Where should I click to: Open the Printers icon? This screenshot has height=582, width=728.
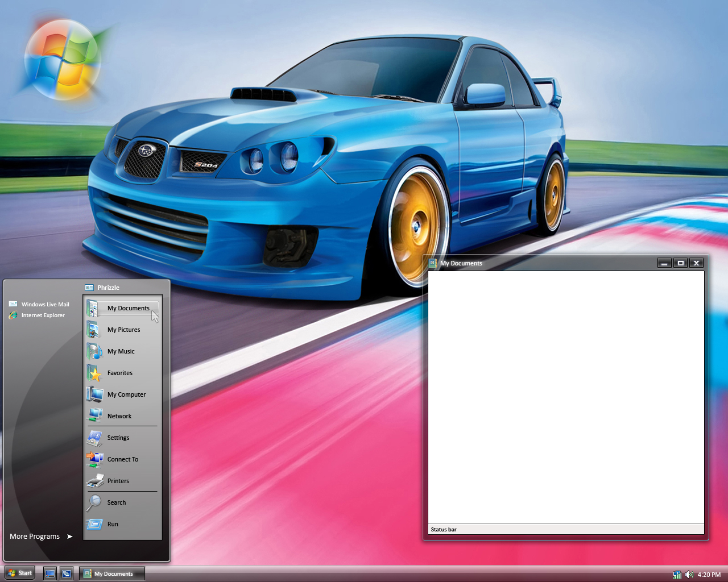pos(94,481)
